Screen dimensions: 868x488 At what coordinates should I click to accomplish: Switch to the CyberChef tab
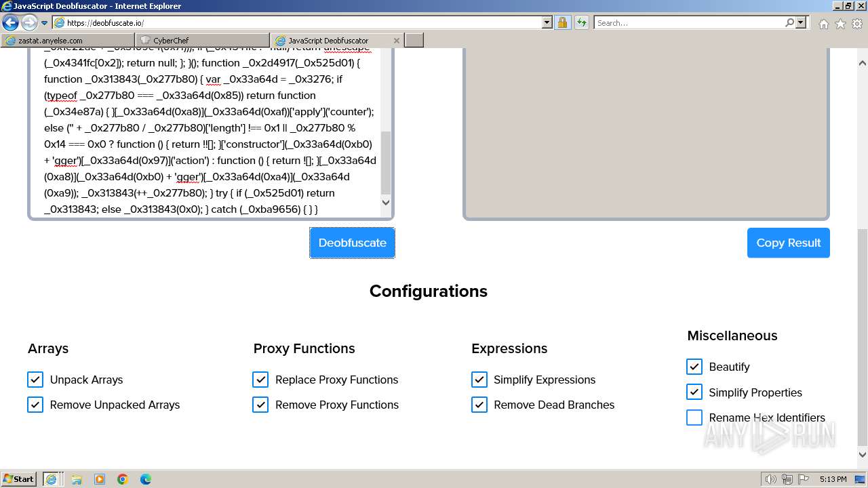(x=202, y=41)
